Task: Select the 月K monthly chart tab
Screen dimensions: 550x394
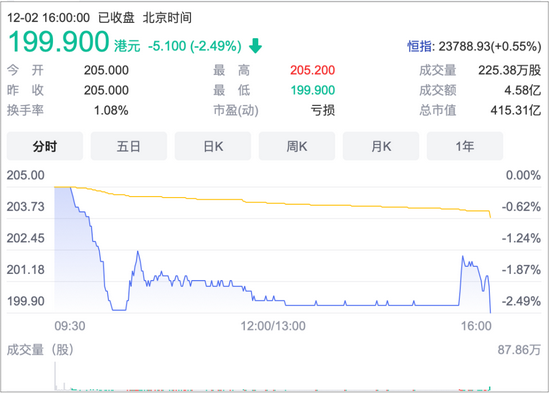Action: coord(381,146)
